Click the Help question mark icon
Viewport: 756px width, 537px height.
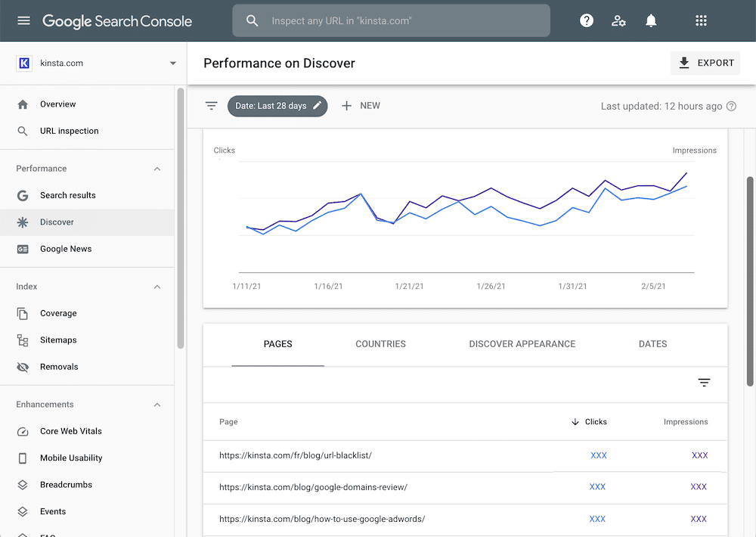click(587, 20)
